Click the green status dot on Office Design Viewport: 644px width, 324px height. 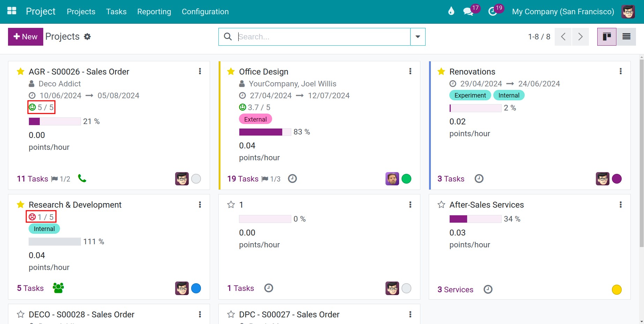(x=406, y=179)
